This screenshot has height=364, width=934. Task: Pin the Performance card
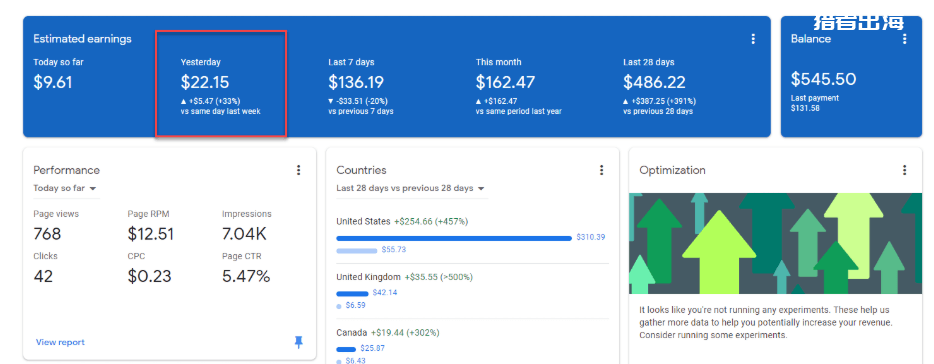point(298,342)
